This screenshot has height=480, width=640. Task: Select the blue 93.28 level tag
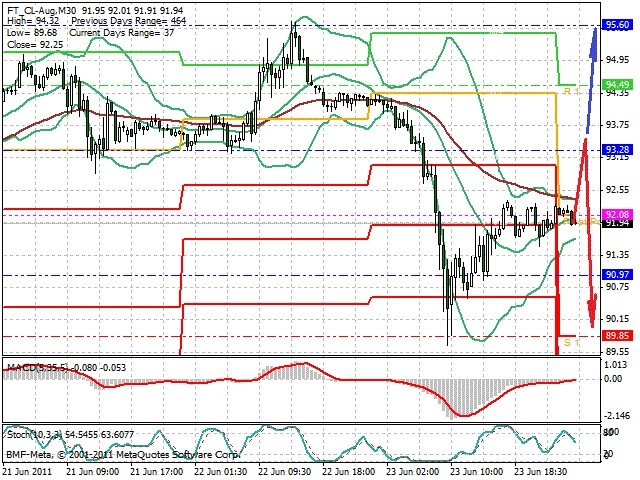pos(617,149)
